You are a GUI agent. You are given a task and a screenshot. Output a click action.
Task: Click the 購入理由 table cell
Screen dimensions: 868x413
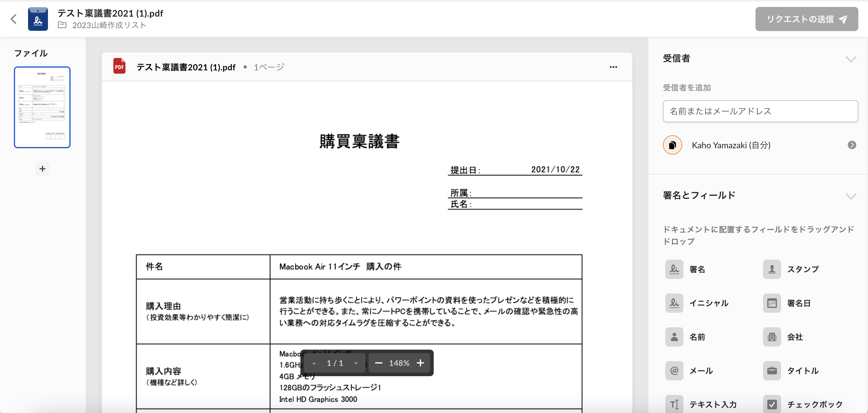click(203, 312)
